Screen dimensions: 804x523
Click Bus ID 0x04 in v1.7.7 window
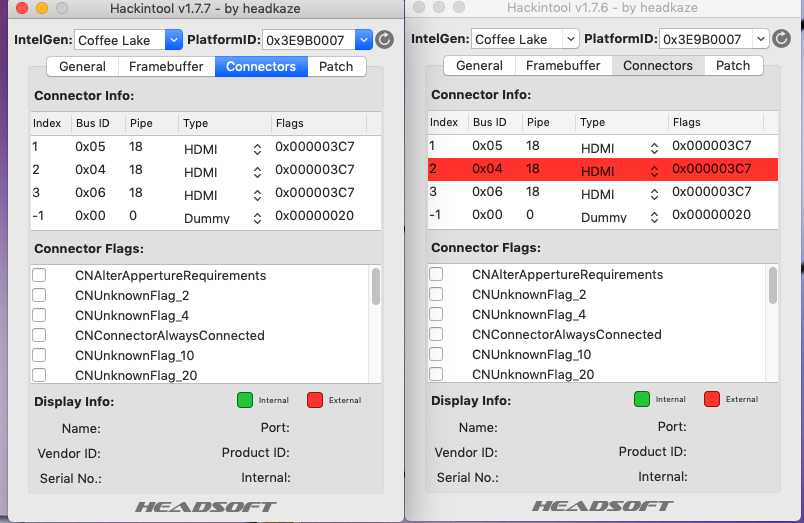click(x=90, y=170)
